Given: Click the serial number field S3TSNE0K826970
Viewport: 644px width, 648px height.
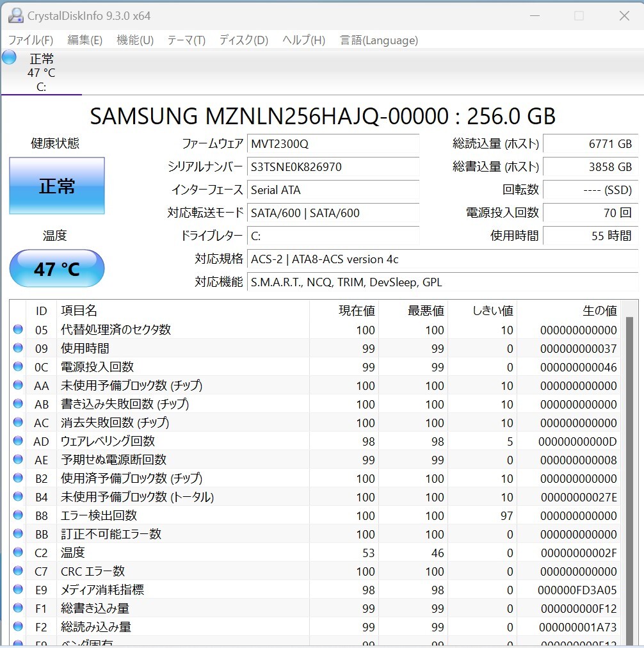Looking at the screenshot, I should coord(333,167).
